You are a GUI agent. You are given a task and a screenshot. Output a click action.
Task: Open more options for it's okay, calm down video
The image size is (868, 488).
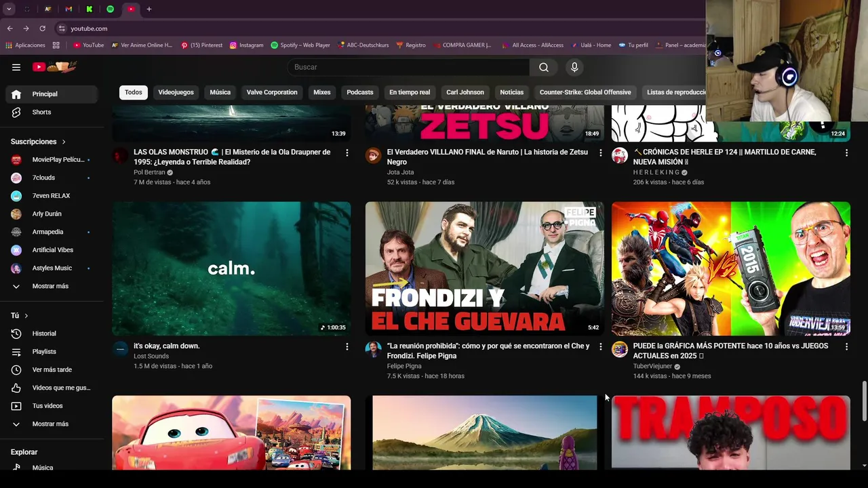pos(347,346)
